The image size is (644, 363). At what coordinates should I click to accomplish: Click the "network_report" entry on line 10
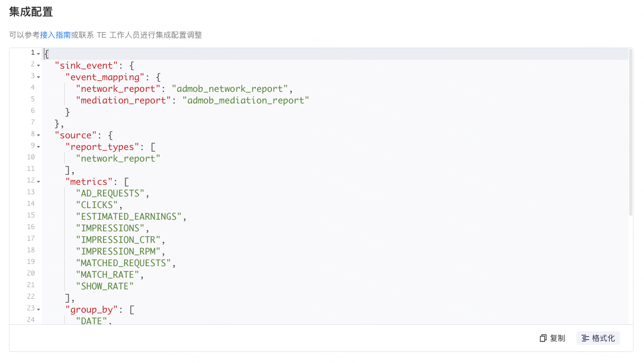click(x=118, y=158)
